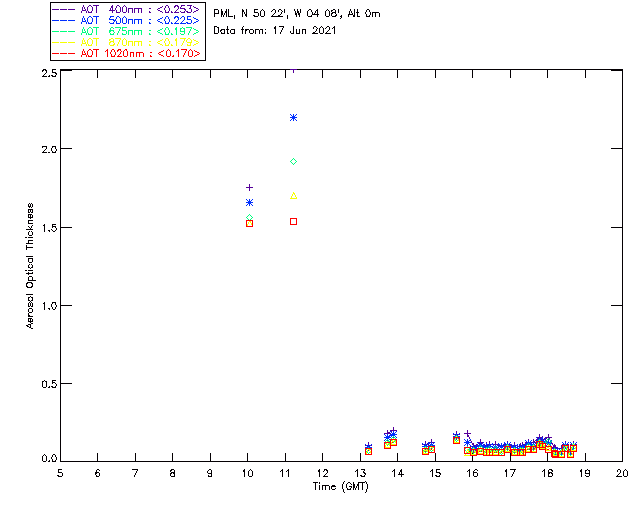The width and height of the screenshot is (640, 512).
Task: Click the green diamond marker near time 10
Action: coord(249,218)
